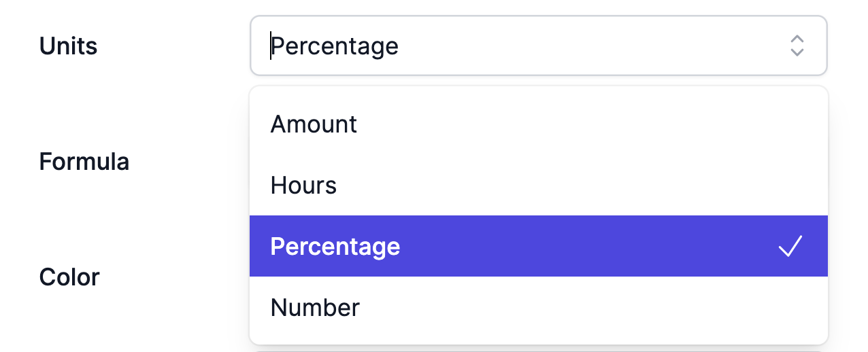Click the Color field label

coord(69,277)
